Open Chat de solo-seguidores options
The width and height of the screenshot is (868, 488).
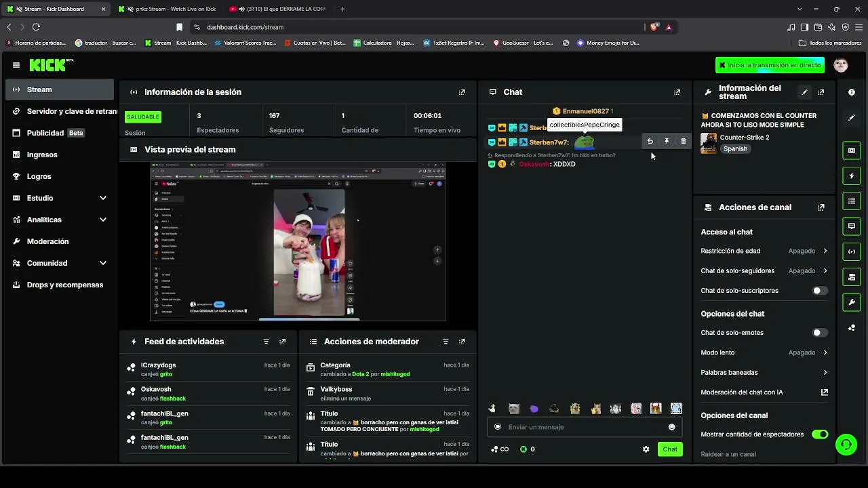tap(764, 271)
